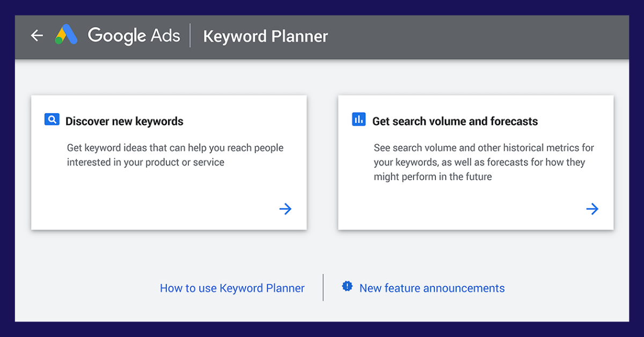Click the bar chart icon on forecasts card
The image size is (644, 337).
(358, 119)
